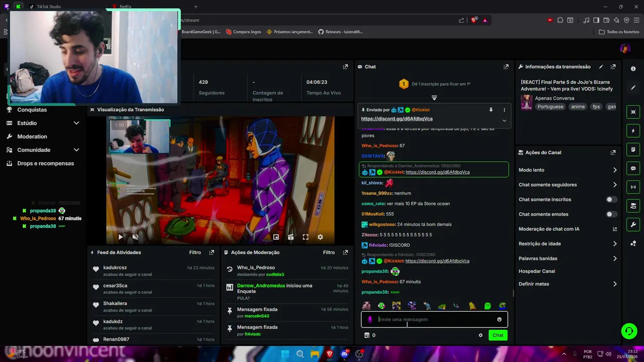
Task: Open the Brave Shields icon
Action: [473, 20]
